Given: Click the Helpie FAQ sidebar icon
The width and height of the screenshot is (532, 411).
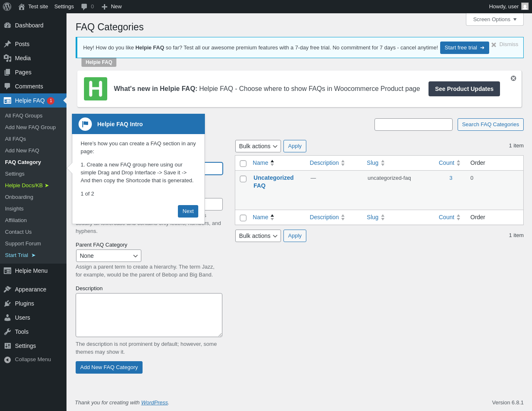Looking at the screenshot, I should [x=7, y=100].
